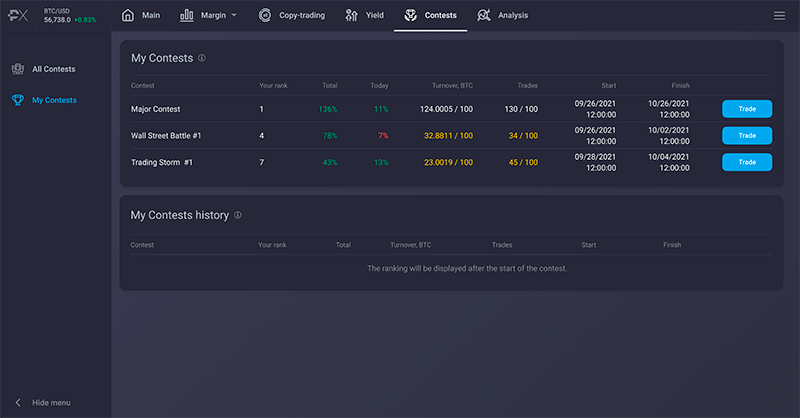Image resolution: width=800 pixels, height=418 pixels.
Task: Click the Trading Storm #1 name
Action: tap(162, 162)
